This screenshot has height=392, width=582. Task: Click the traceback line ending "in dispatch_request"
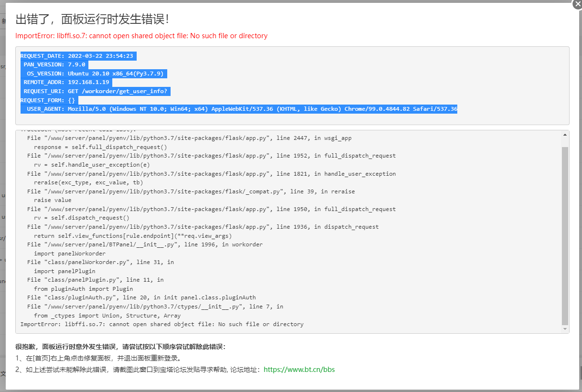(203, 227)
